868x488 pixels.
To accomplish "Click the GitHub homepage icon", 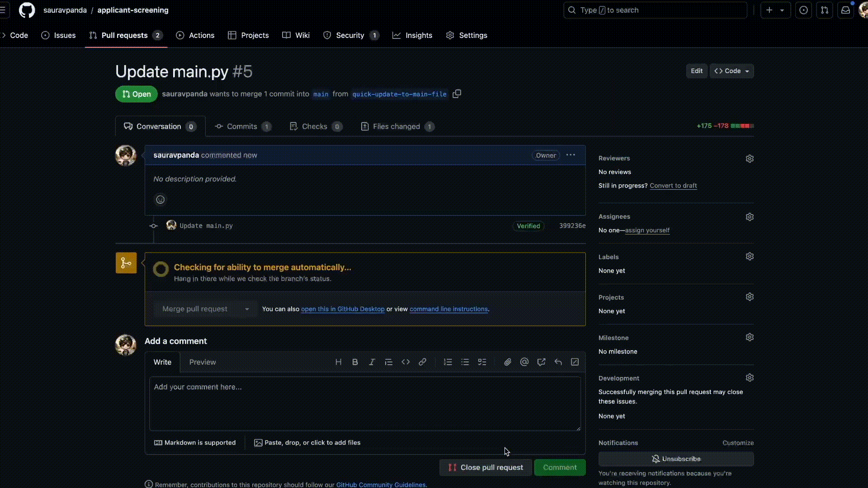I will click(27, 10).
